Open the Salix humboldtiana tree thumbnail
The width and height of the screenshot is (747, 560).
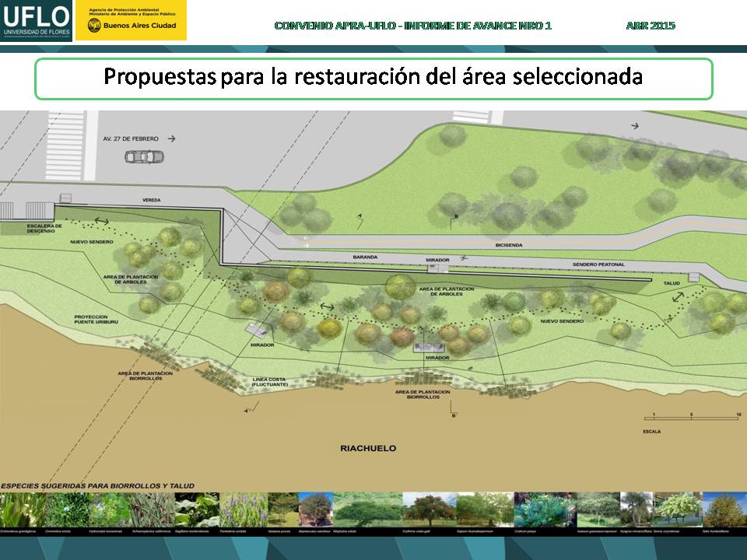(x=724, y=510)
